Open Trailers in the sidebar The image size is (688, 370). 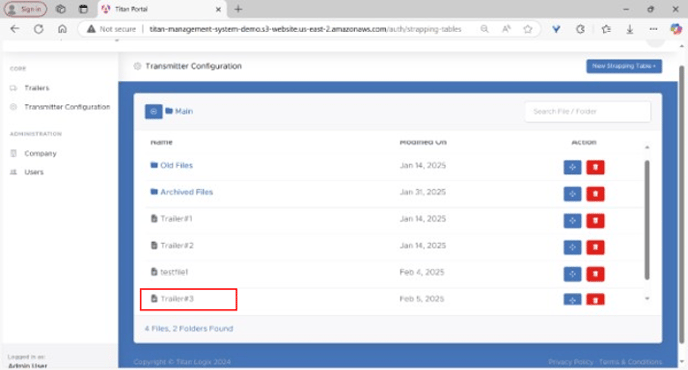37,88
